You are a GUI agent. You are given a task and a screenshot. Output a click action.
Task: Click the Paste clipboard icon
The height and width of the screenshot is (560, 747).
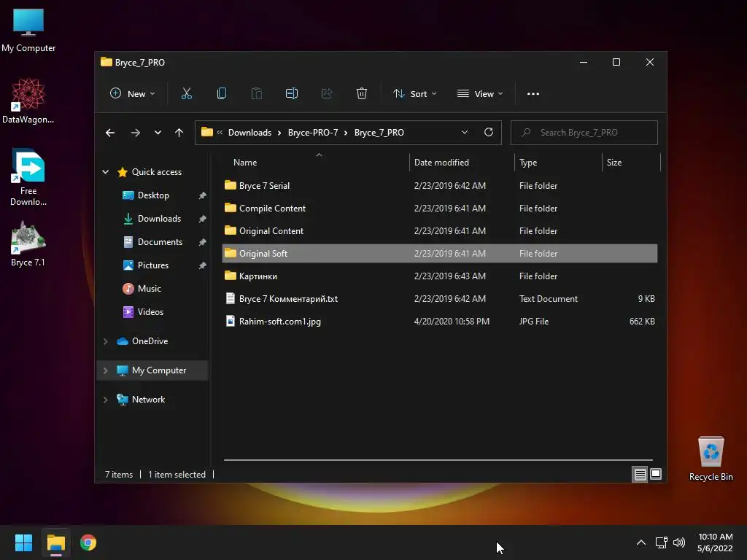[x=256, y=94]
